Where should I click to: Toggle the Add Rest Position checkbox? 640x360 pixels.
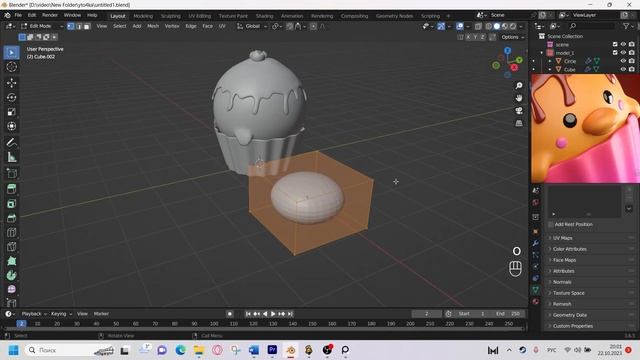point(551,224)
